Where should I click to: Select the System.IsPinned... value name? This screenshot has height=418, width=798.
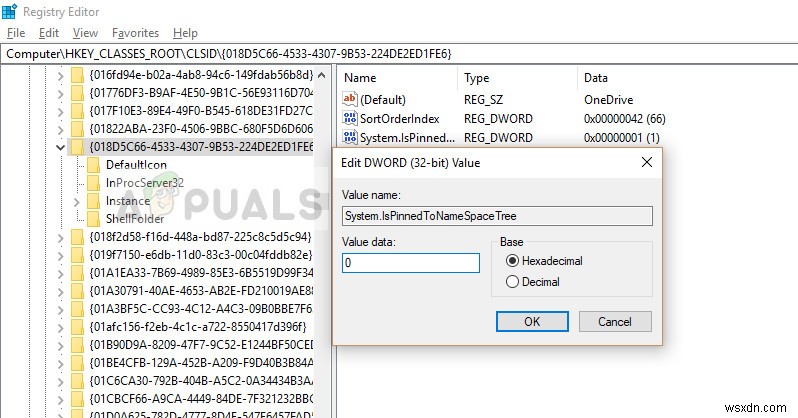pyautogui.click(x=407, y=137)
